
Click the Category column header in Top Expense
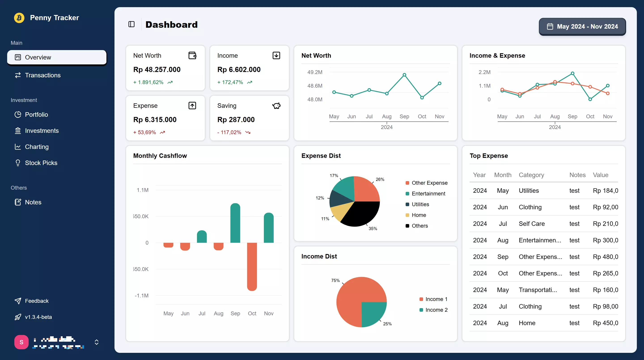point(531,175)
